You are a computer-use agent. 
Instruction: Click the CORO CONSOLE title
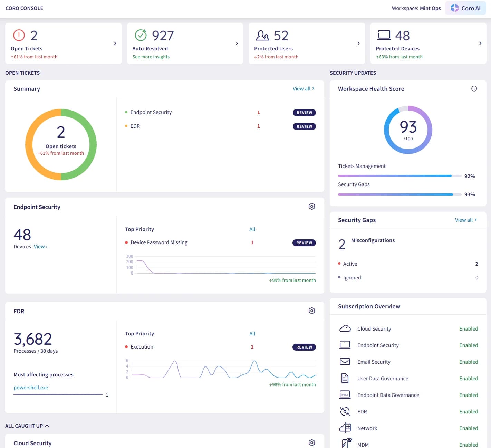[24, 8]
